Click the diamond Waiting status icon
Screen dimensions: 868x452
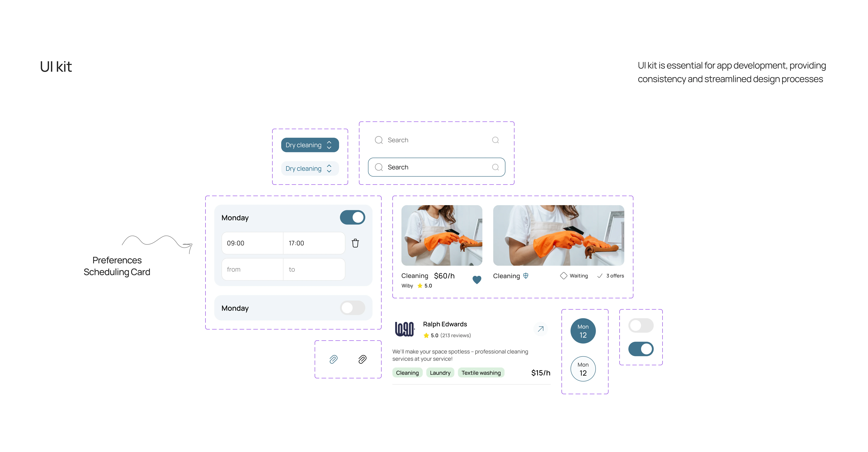click(x=563, y=276)
